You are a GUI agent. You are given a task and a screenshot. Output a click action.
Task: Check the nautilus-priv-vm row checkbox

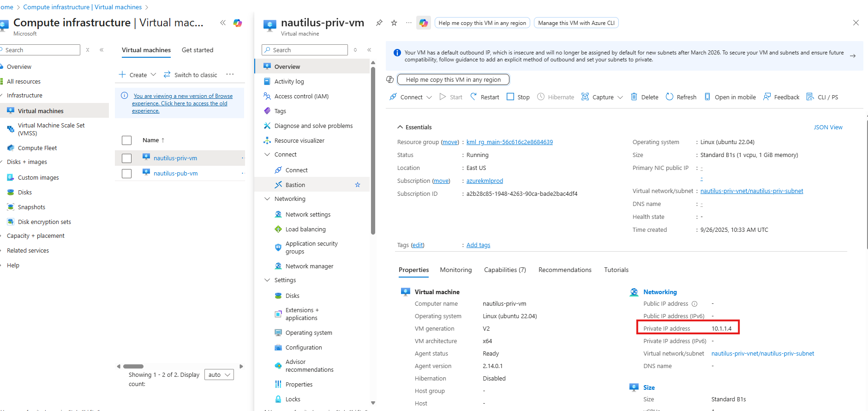click(127, 158)
